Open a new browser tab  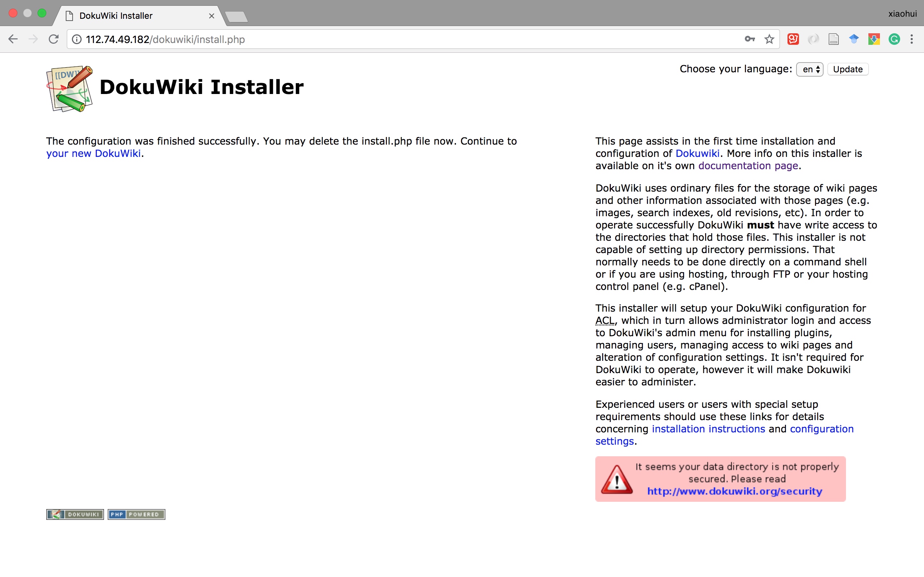[x=236, y=17]
